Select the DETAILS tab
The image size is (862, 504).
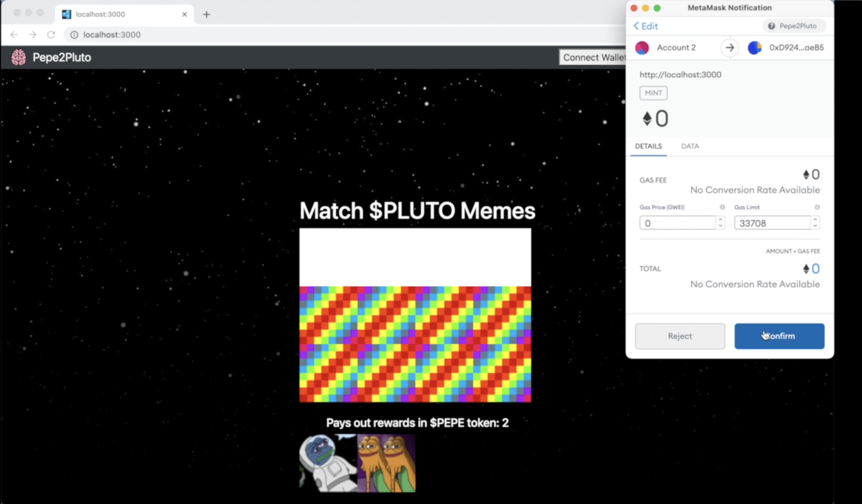[648, 146]
